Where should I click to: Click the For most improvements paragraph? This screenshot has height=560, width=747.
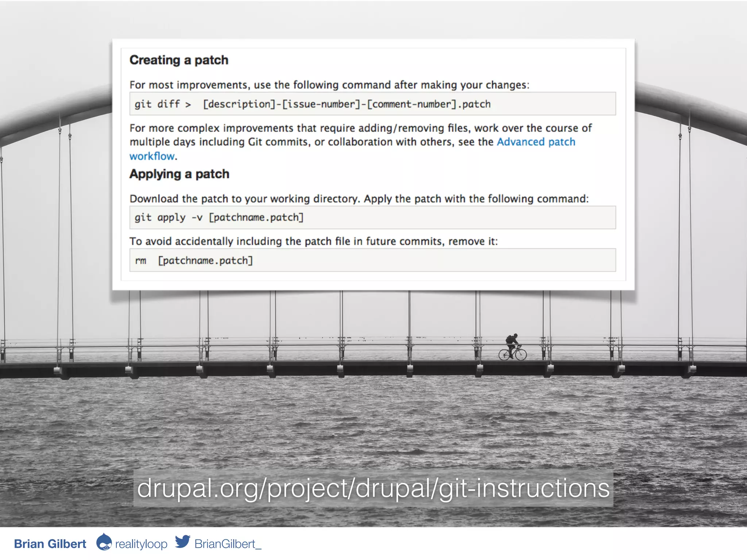click(x=329, y=85)
